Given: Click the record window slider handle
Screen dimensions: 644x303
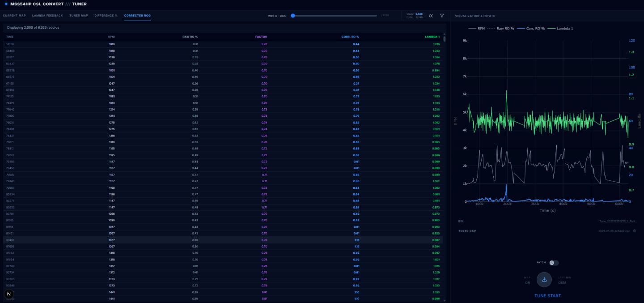Looking at the screenshot, I should [293, 16].
